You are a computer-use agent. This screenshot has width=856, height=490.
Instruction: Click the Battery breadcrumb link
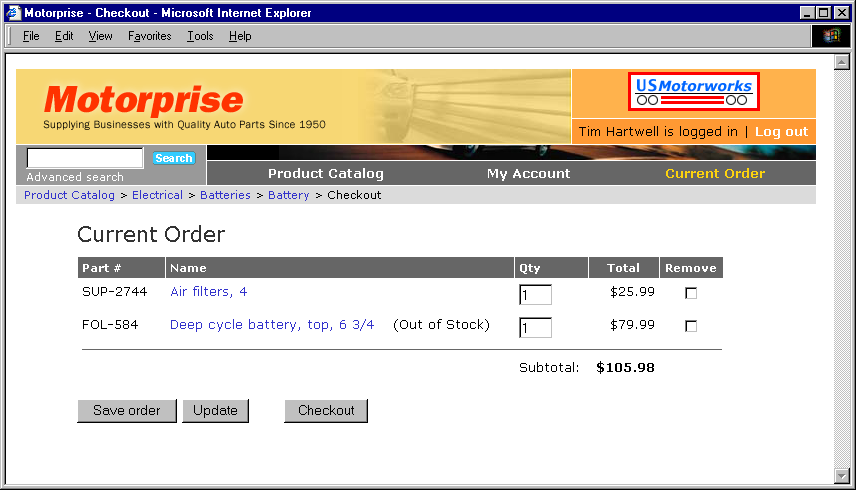pyautogui.click(x=288, y=195)
